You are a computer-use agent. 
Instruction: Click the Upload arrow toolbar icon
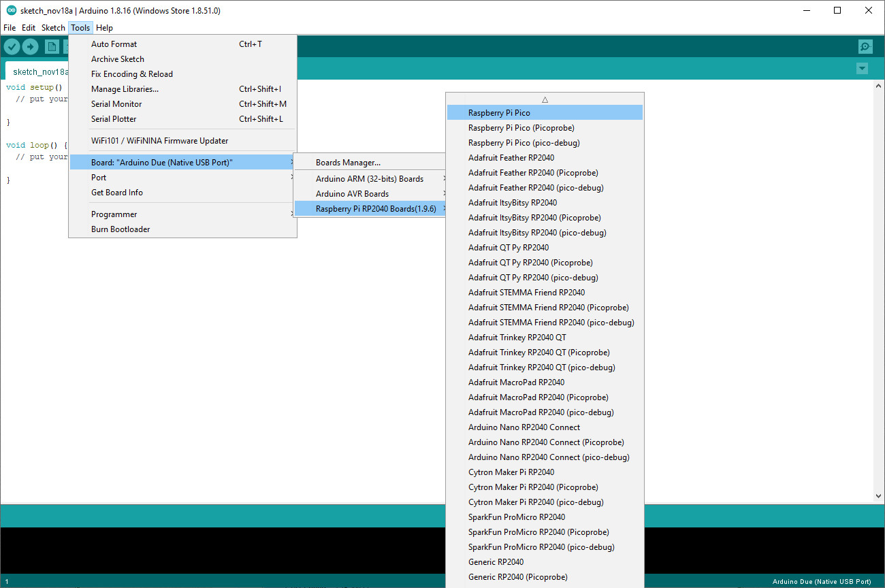30,46
